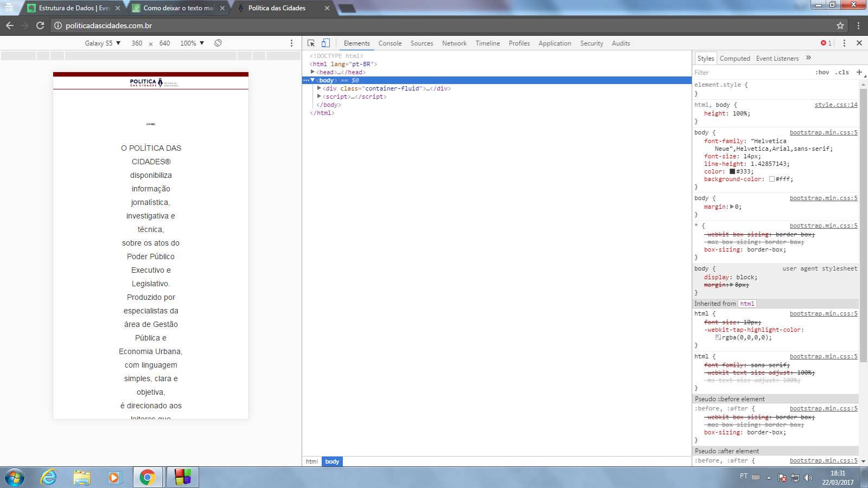Close the Estrutura de Dados tab
868x488 pixels.
pos(118,8)
